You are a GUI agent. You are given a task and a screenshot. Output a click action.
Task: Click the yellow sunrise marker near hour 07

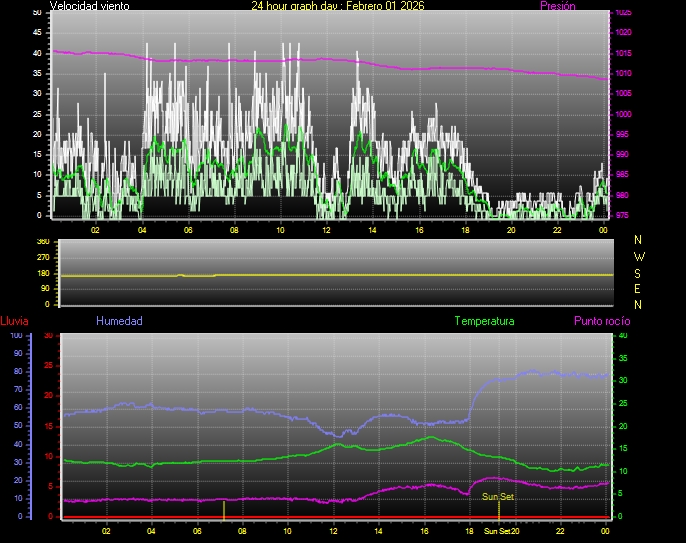(x=224, y=509)
